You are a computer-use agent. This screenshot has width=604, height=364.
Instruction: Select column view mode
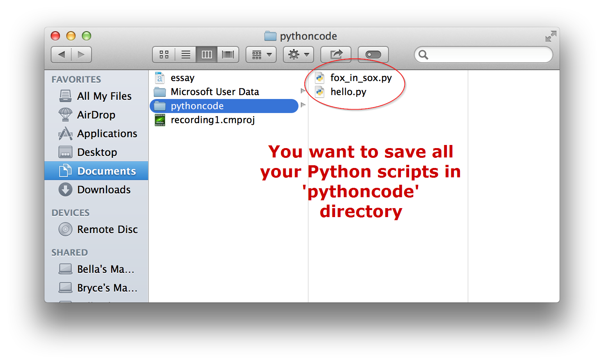[207, 55]
